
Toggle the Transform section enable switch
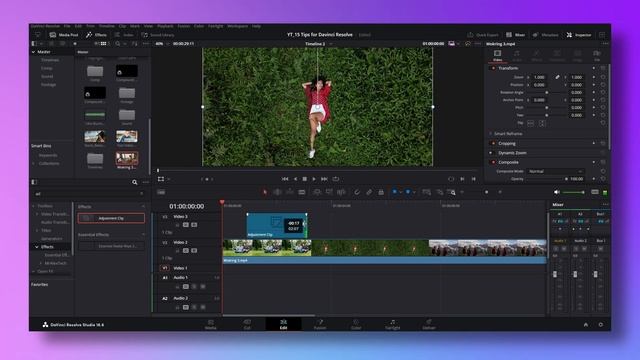[493, 68]
